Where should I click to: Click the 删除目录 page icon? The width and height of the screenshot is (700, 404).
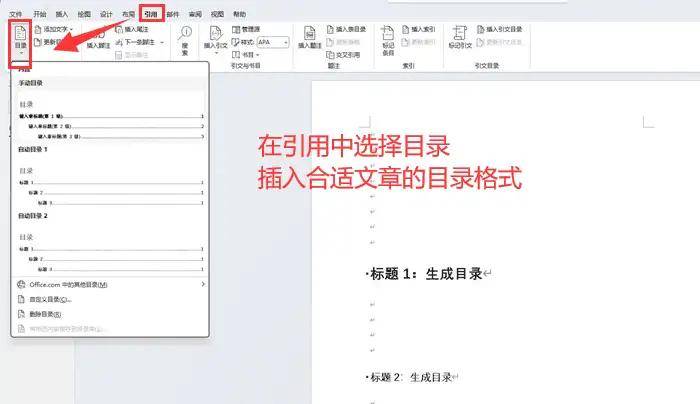(x=21, y=314)
